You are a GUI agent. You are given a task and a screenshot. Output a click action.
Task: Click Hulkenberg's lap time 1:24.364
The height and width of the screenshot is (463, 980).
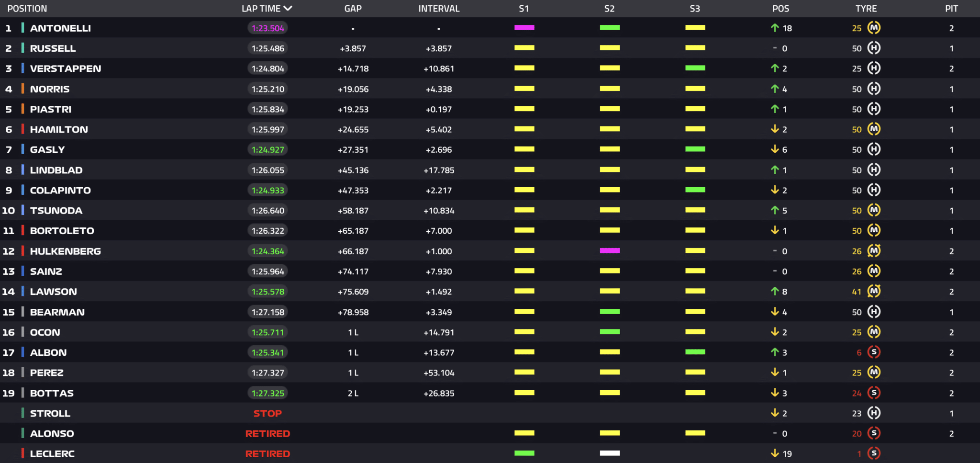[x=267, y=251]
